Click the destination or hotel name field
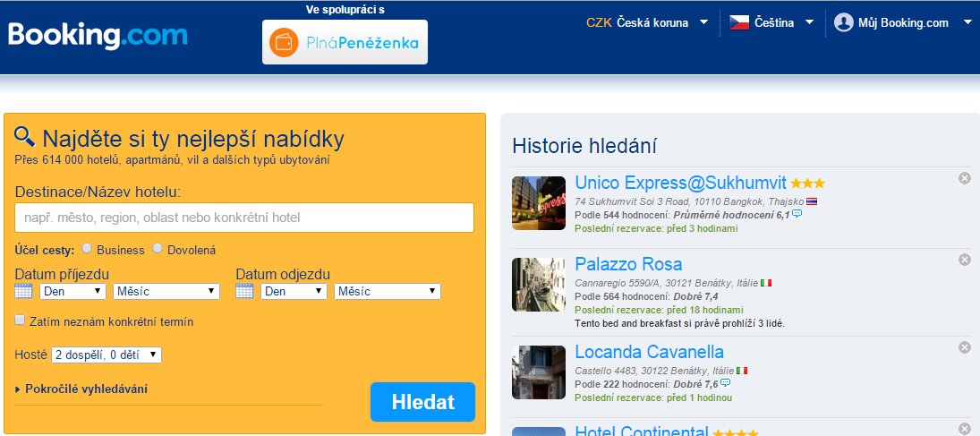The width and height of the screenshot is (980, 436). (244, 218)
